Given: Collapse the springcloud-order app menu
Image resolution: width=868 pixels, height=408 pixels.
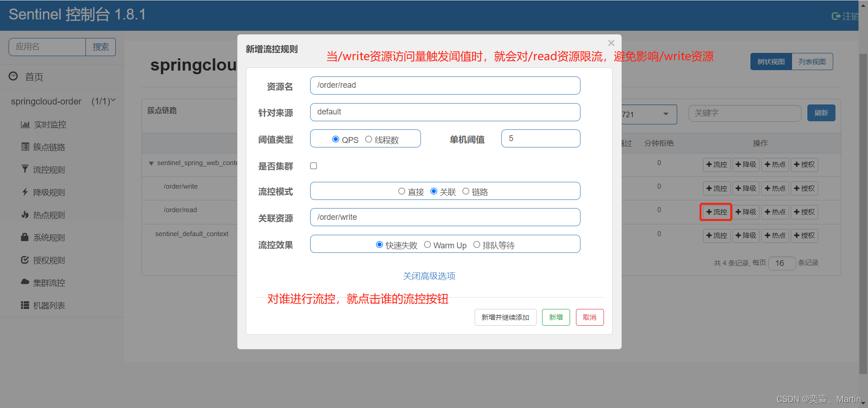Looking at the screenshot, I should click(x=113, y=100).
